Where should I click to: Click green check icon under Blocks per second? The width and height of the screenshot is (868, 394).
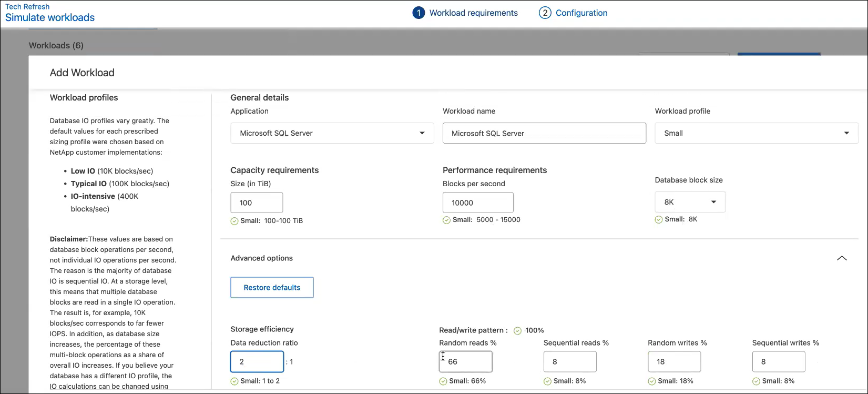click(446, 220)
